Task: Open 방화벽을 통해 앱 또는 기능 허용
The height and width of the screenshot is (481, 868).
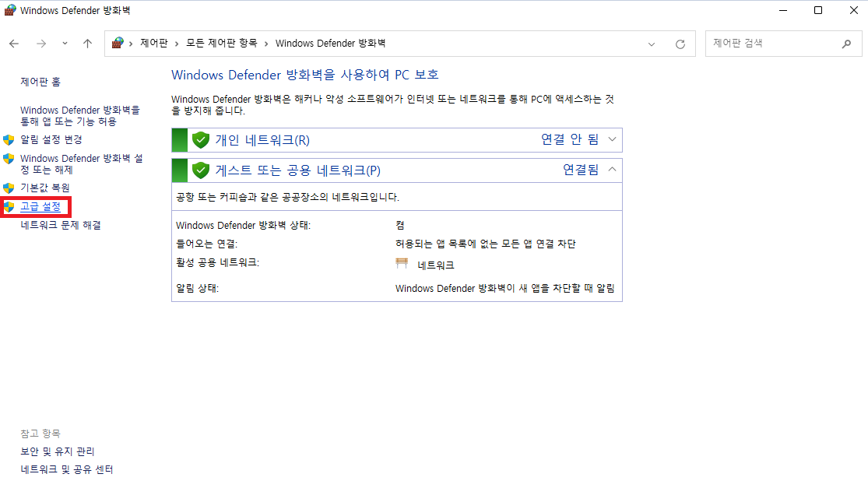Action: (x=80, y=116)
